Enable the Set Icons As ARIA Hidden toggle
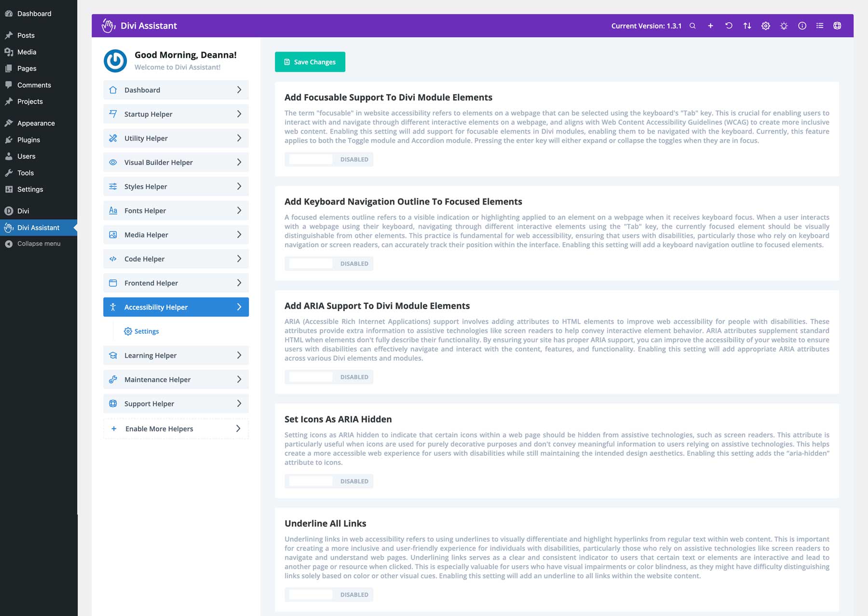This screenshot has height=616, width=868. tap(329, 481)
